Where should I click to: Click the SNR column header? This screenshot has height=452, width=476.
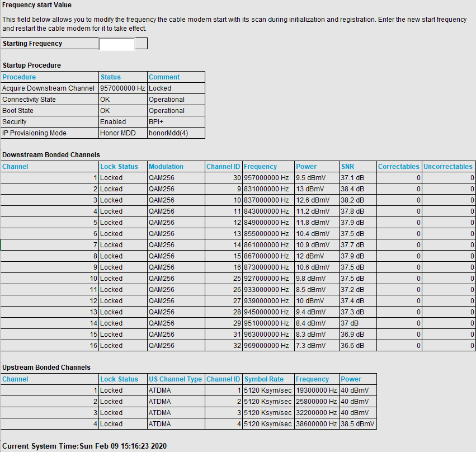coord(347,167)
